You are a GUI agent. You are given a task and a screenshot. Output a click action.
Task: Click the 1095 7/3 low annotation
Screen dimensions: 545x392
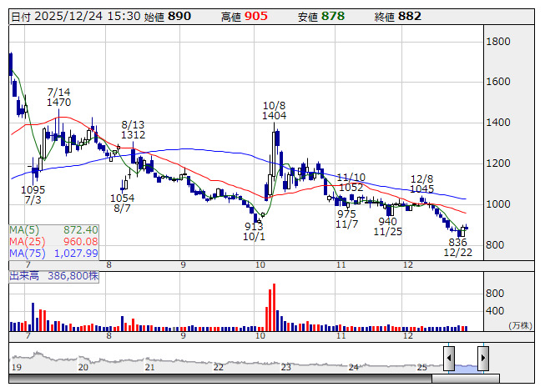tap(33, 195)
